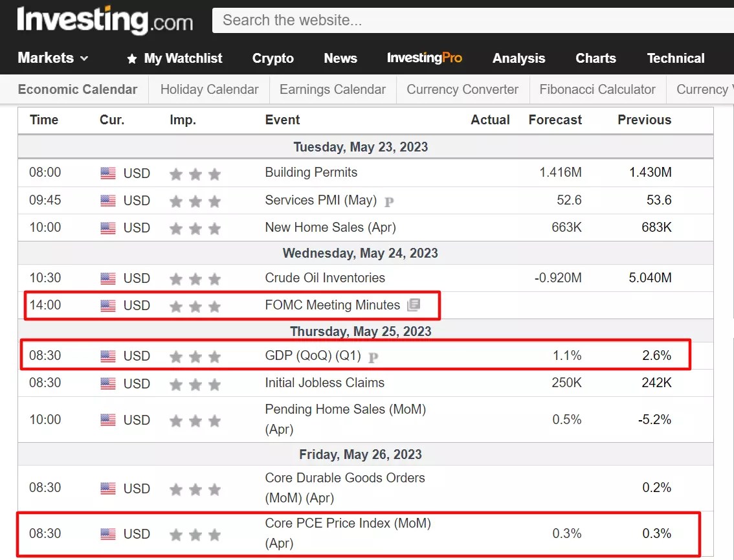Open the Technical menu item
This screenshot has width=734, height=560.
pos(676,58)
